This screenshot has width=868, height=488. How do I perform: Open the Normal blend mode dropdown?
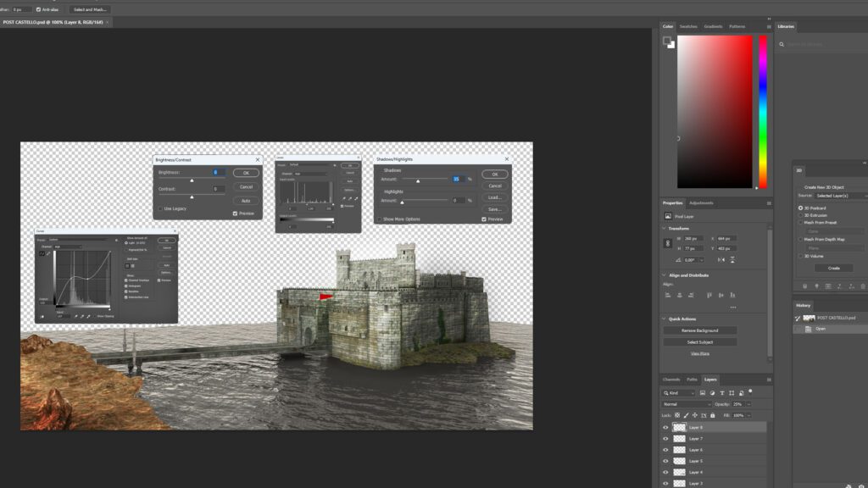click(x=687, y=404)
